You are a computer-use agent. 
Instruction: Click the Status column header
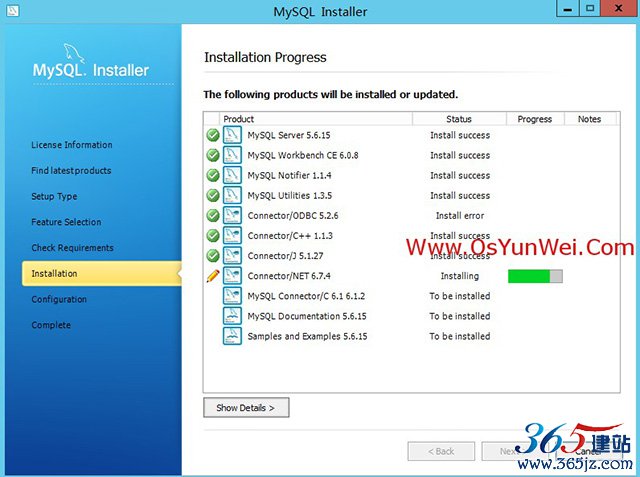click(459, 119)
